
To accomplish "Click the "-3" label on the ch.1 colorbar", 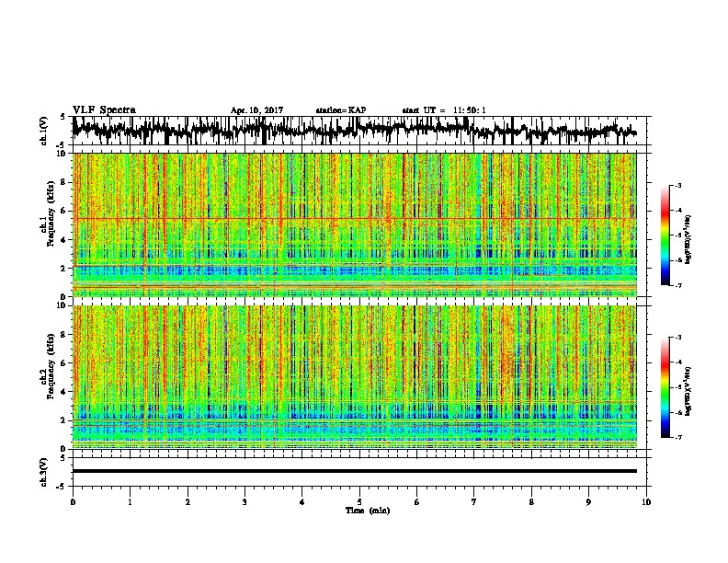I will [677, 185].
